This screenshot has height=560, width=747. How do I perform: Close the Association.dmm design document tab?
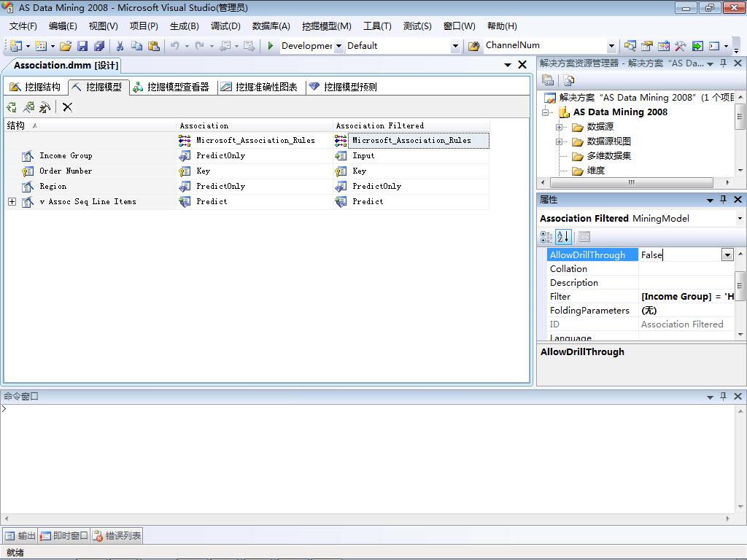point(522,65)
